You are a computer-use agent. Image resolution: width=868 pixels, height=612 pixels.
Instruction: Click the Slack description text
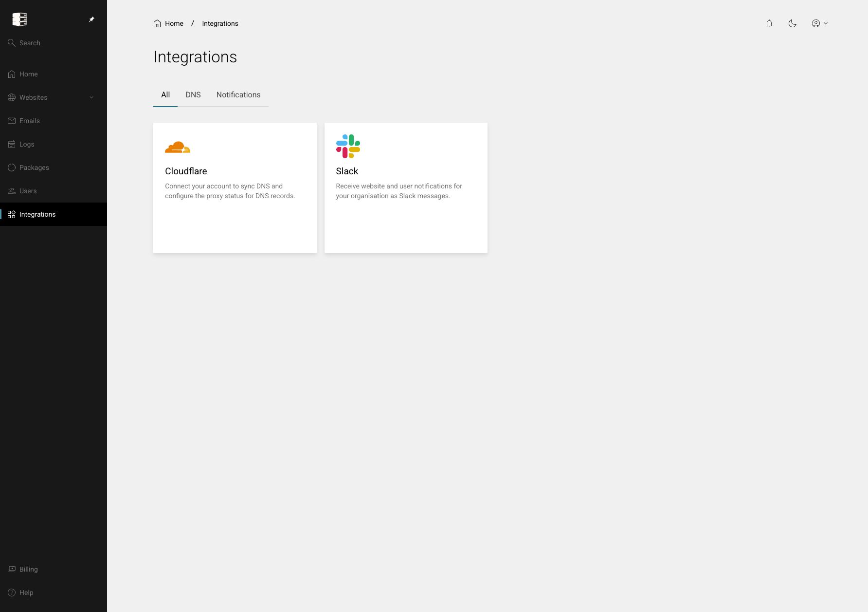point(399,191)
